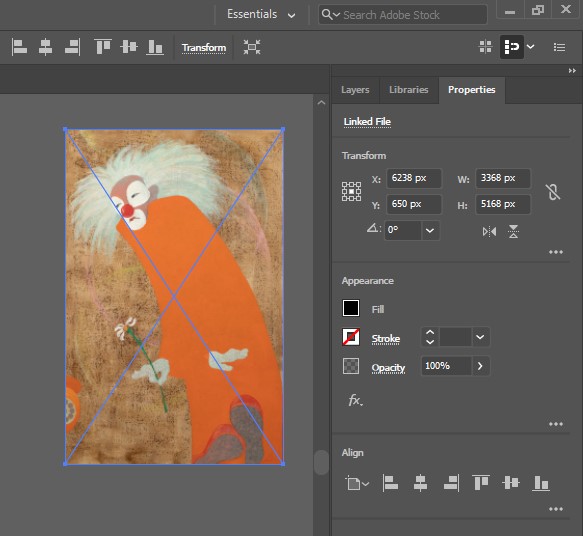Click the Linked File link
583x536 pixels.
pyautogui.click(x=367, y=122)
